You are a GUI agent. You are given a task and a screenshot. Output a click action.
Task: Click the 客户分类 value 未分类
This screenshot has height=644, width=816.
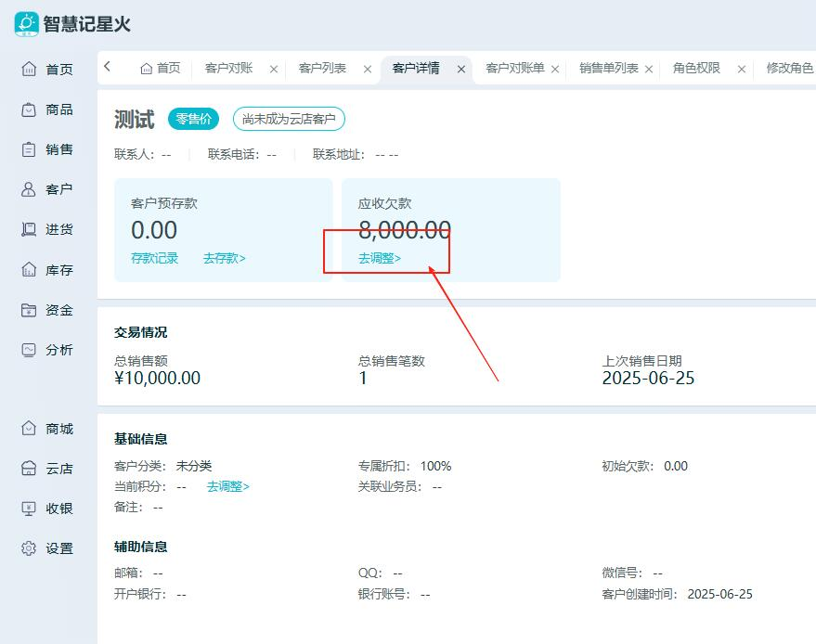click(194, 466)
